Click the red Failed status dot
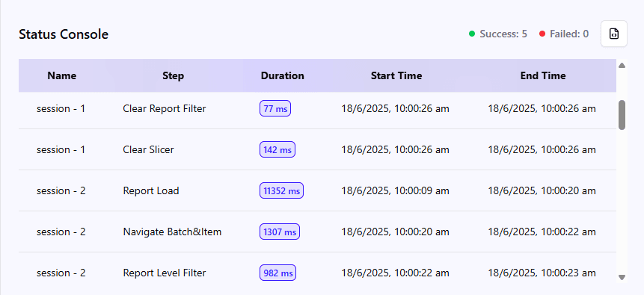The height and width of the screenshot is (295, 644). click(542, 34)
